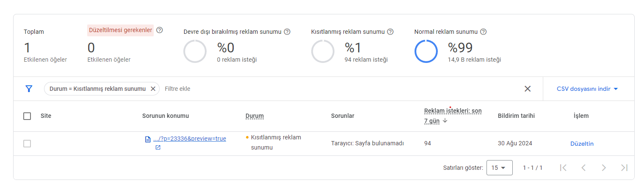644x185 pixels.
Task: Sort by the Durum column header
Action: [x=254, y=116]
